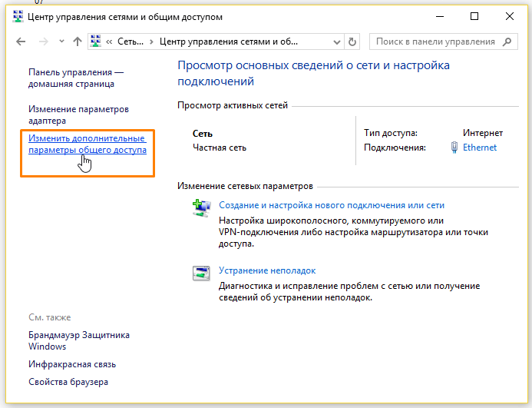532x408 pixels.
Task: Click the new connection setup icon
Action: (202, 208)
